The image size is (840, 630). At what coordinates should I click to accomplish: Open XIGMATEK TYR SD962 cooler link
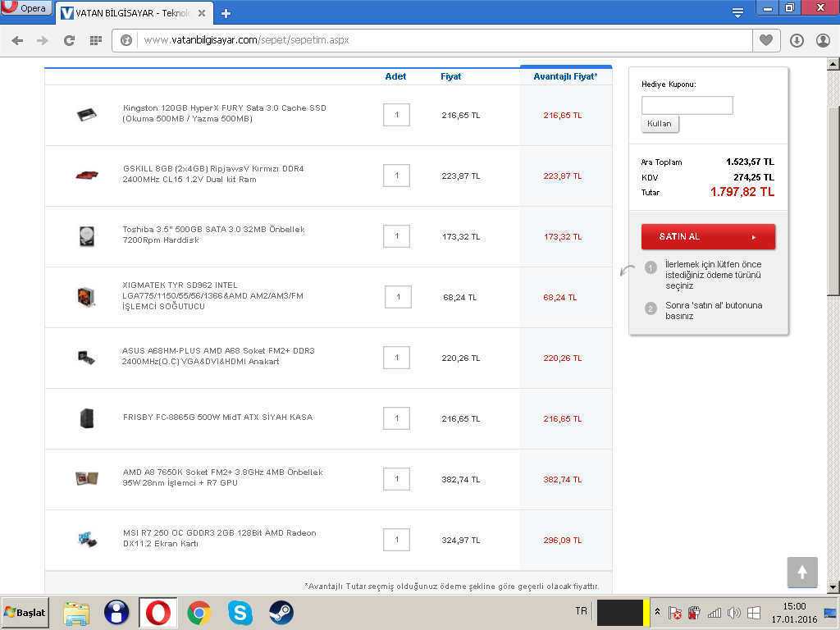(x=212, y=295)
